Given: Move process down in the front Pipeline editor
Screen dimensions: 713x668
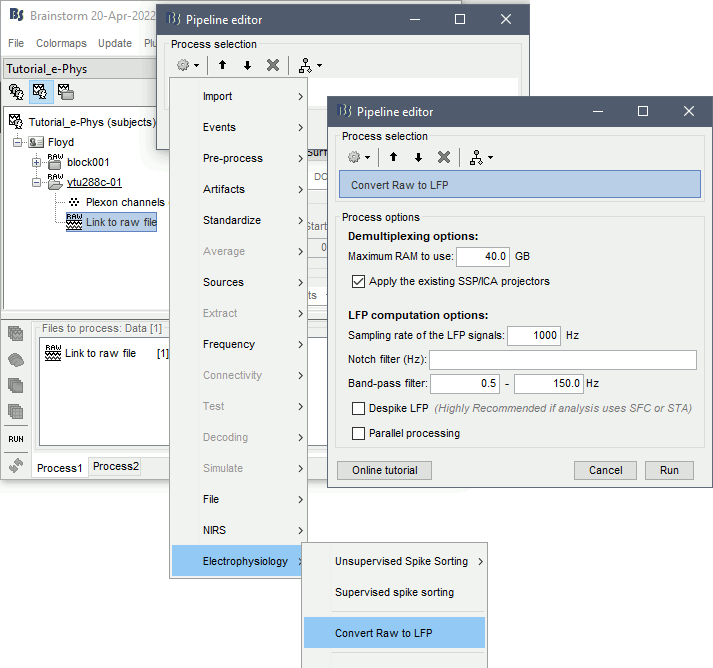Looking at the screenshot, I should pyautogui.click(x=418, y=157).
